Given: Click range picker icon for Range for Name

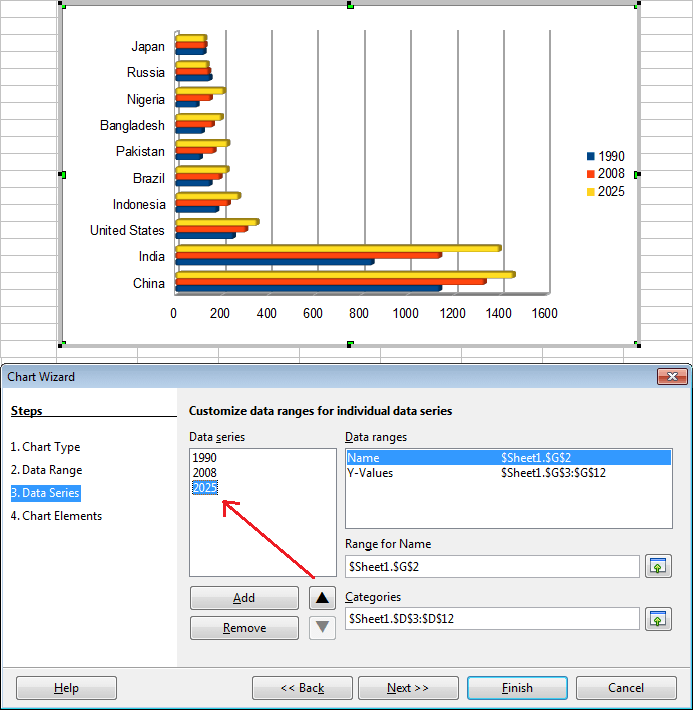Looking at the screenshot, I should tap(657, 567).
